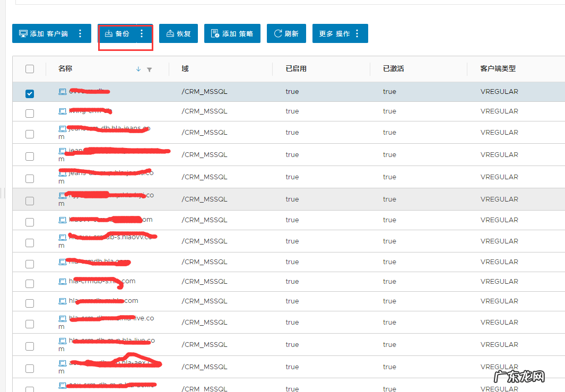Click the sort arrow in 名称 column
The width and height of the screenshot is (565, 392).
click(x=138, y=69)
